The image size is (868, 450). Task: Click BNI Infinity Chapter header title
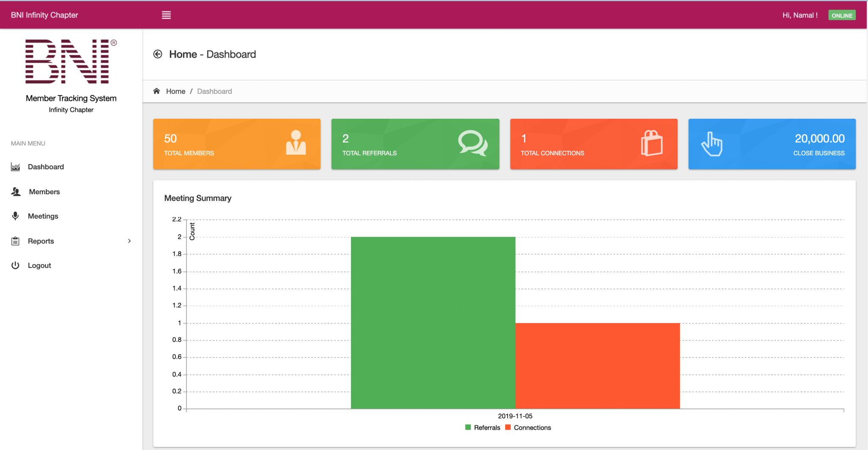pyautogui.click(x=45, y=15)
